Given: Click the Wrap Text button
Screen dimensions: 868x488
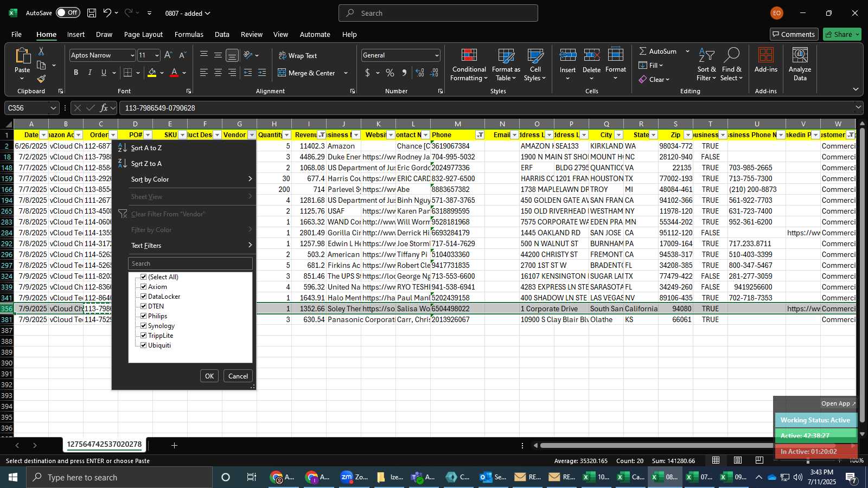Looking at the screenshot, I should [298, 55].
